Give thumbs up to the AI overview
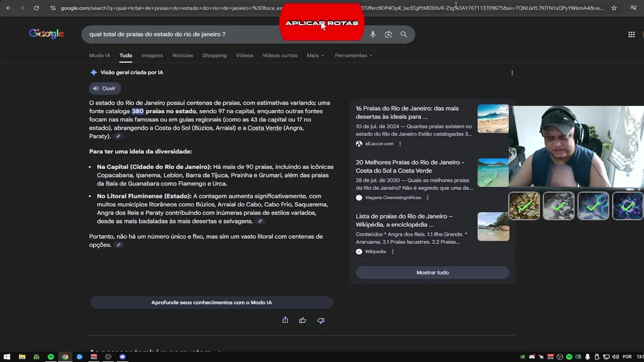The height and width of the screenshot is (362, 644). 302,320
